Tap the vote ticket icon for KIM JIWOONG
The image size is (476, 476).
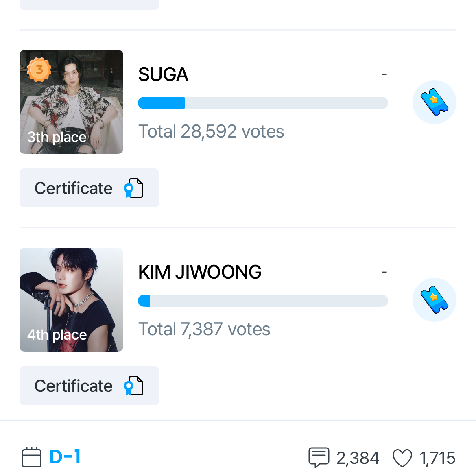[x=434, y=300]
